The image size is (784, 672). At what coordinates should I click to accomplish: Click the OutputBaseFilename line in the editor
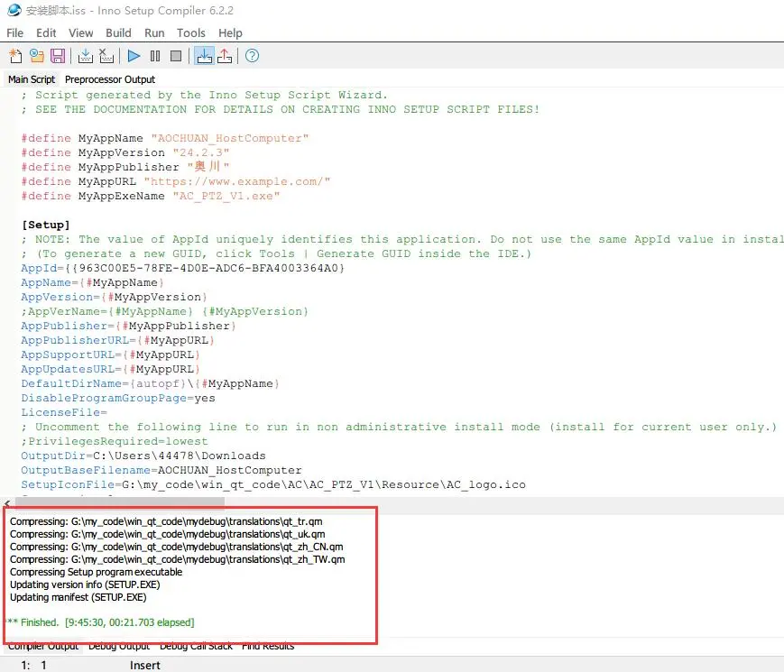coord(161,470)
